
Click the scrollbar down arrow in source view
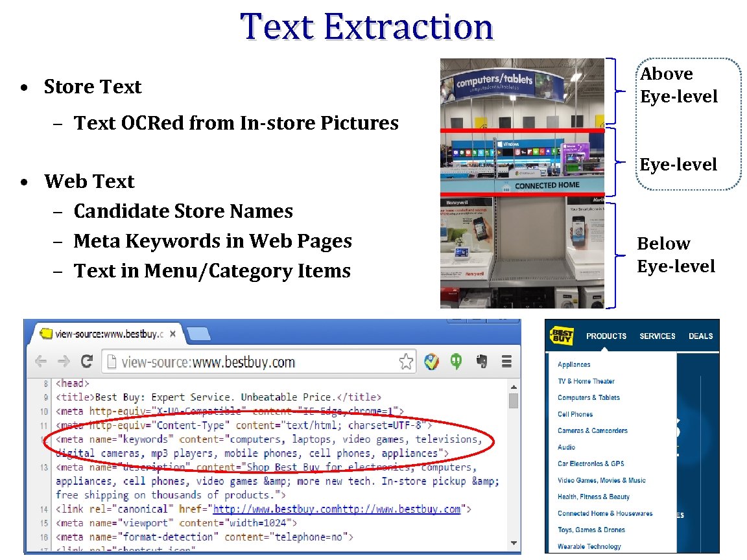(513, 543)
